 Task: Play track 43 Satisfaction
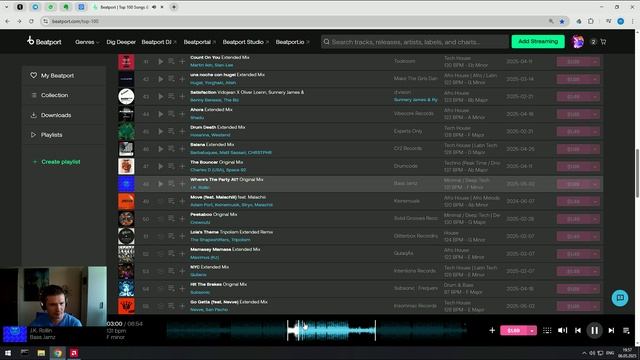tap(160, 97)
